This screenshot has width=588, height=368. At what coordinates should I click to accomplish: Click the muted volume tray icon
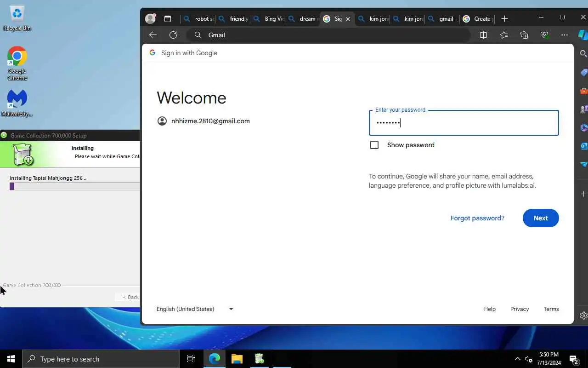coord(528,359)
